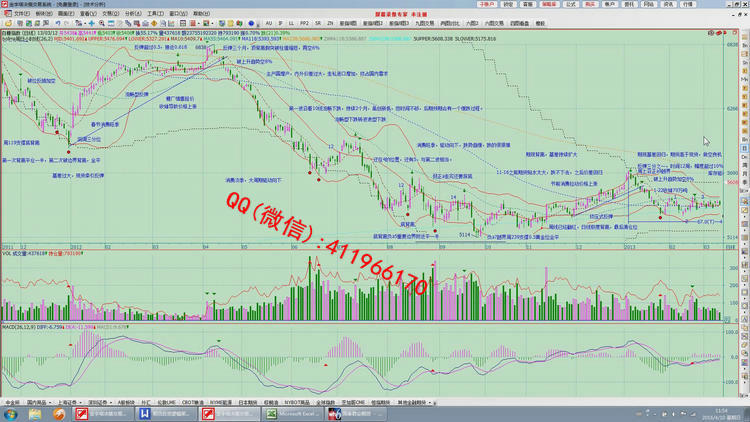Open the Windows Start menu

point(11,414)
